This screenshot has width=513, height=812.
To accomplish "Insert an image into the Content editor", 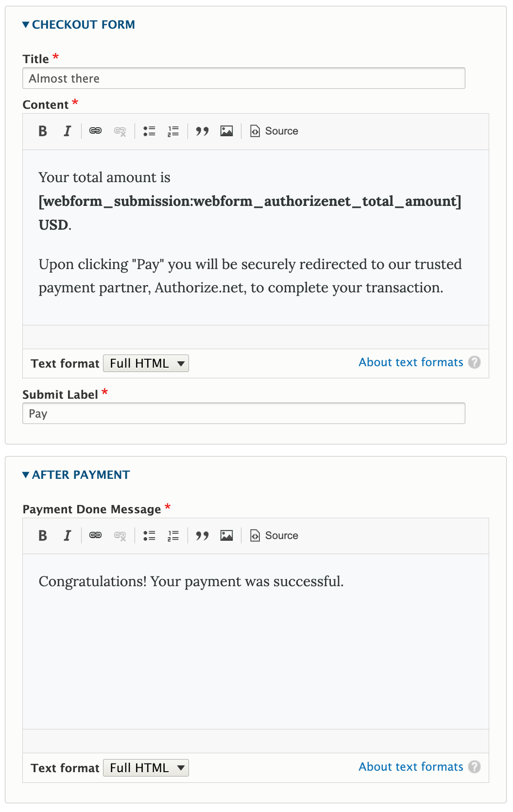I will click(x=227, y=131).
